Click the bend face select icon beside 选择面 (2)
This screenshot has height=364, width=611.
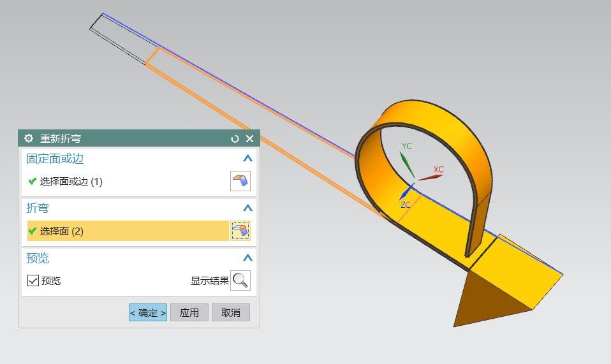[240, 231]
